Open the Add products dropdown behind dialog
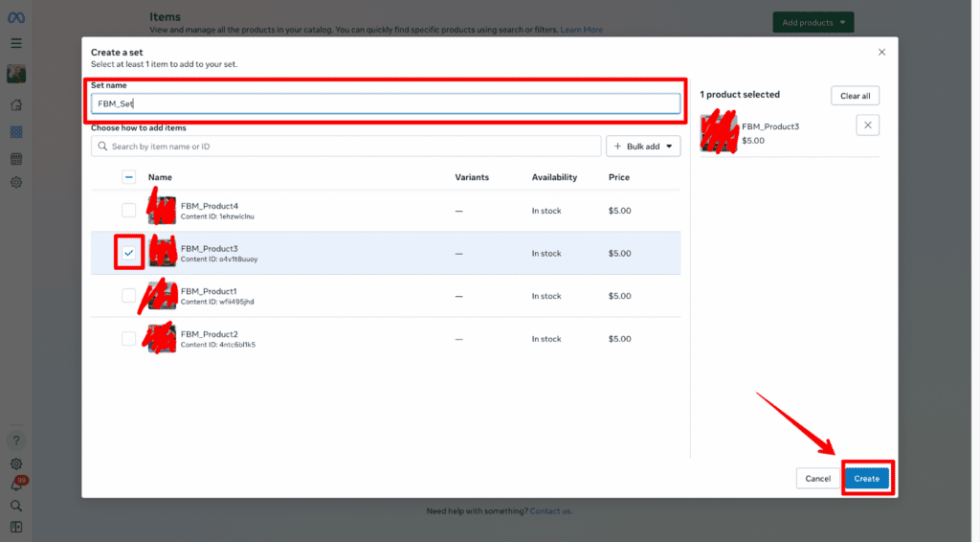Viewport: 980px width, 542px height. click(x=813, y=23)
